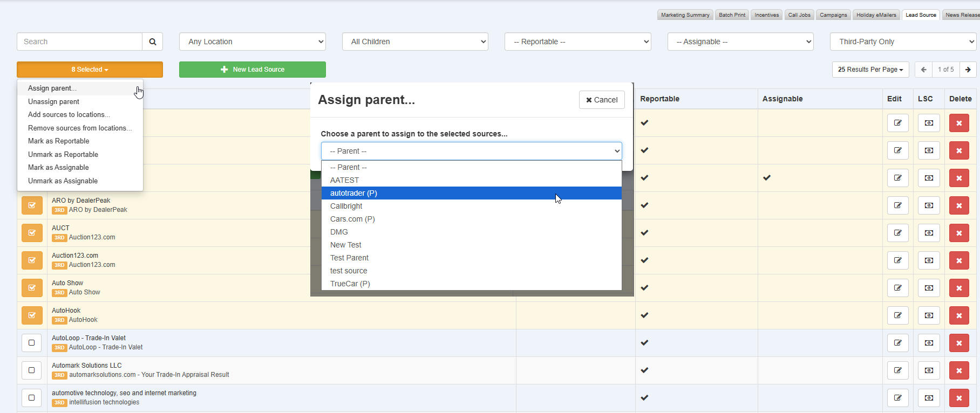Open the Incentives tab

[766, 15]
